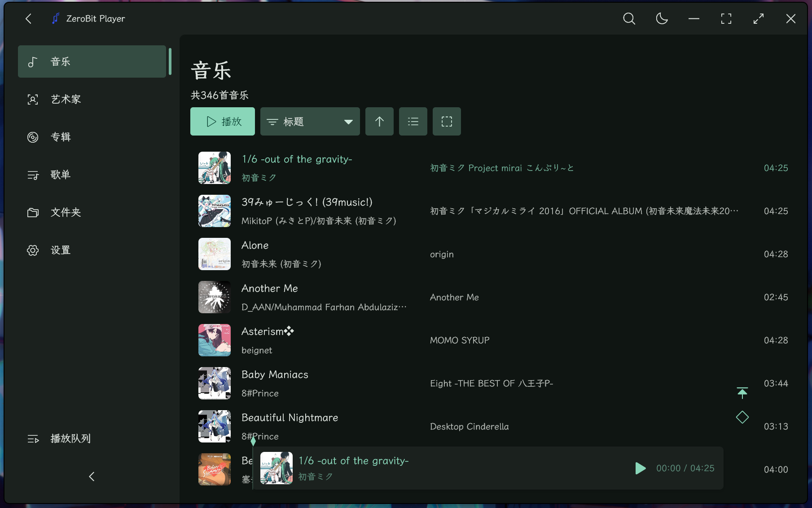This screenshot has height=508, width=812.
Task: Click album art for 1/6 -out of the gravity-
Action: pyautogui.click(x=215, y=168)
